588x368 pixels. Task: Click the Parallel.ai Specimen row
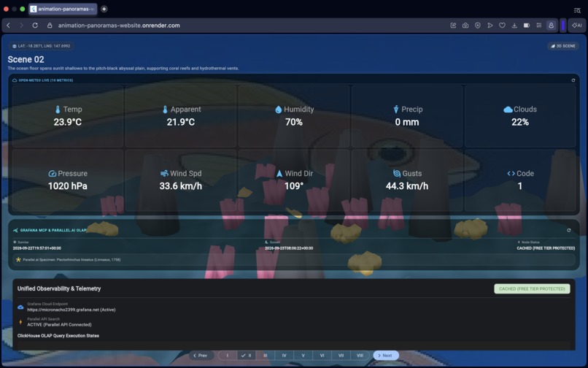coord(293,259)
